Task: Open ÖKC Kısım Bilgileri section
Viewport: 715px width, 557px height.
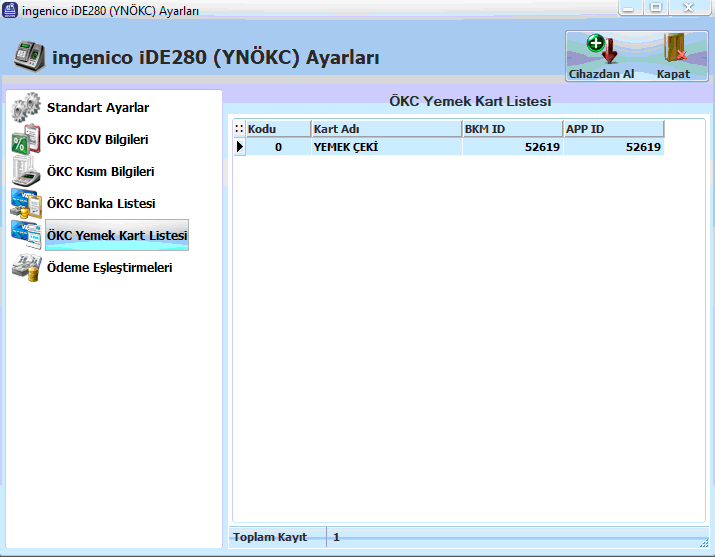Action: (101, 171)
